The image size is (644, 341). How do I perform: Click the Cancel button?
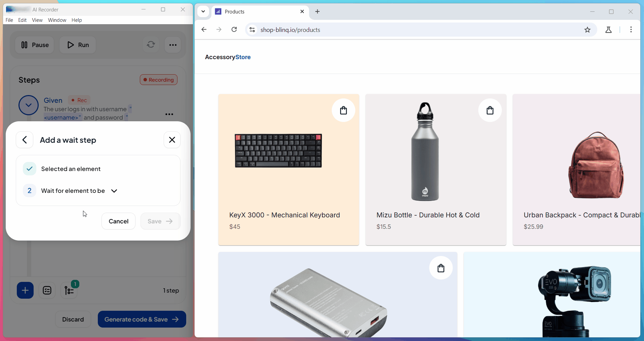coord(118,221)
